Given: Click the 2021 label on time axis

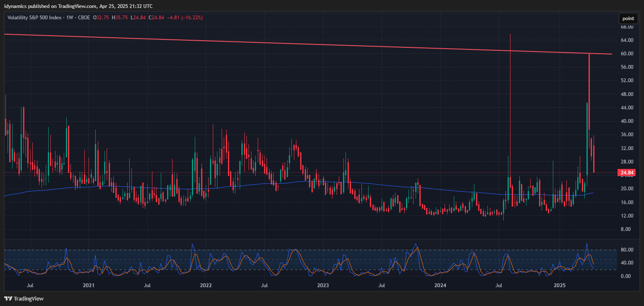Looking at the screenshot, I should 89,285.
